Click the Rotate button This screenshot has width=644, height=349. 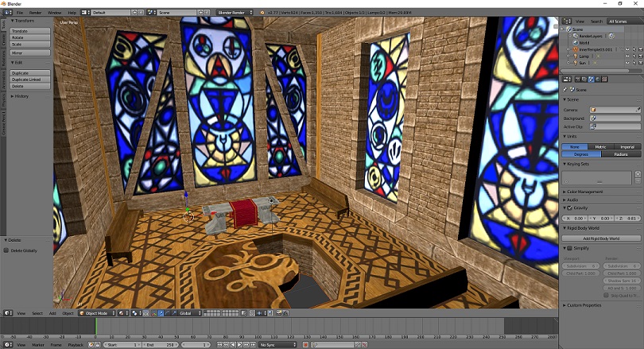coord(30,37)
